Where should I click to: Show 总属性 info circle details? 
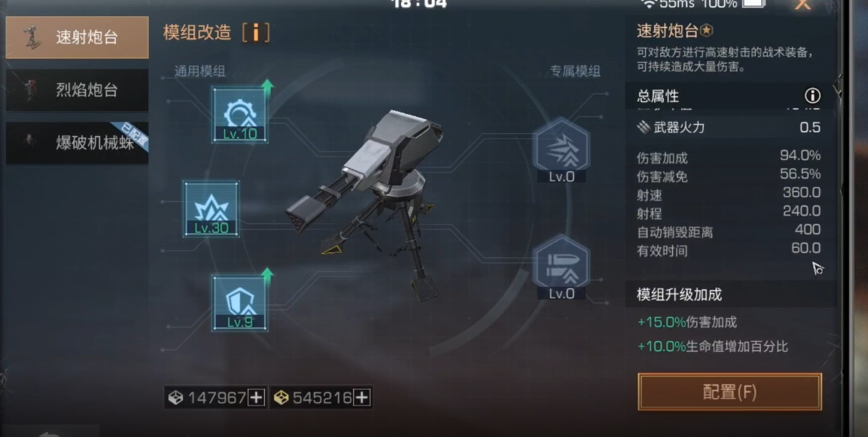(813, 95)
